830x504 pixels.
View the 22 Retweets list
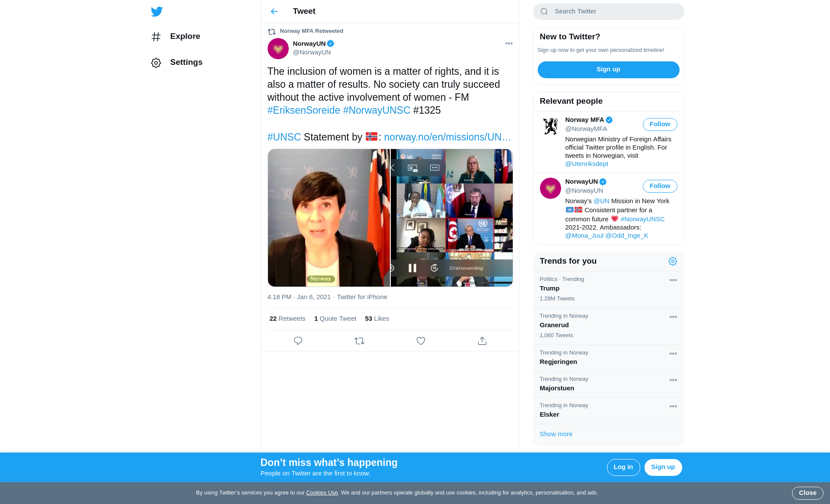(287, 319)
